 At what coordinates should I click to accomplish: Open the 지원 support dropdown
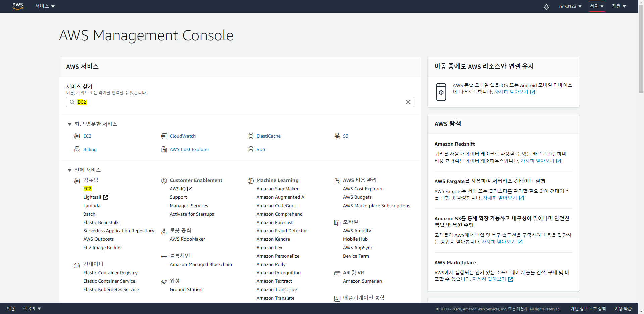[x=619, y=6]
